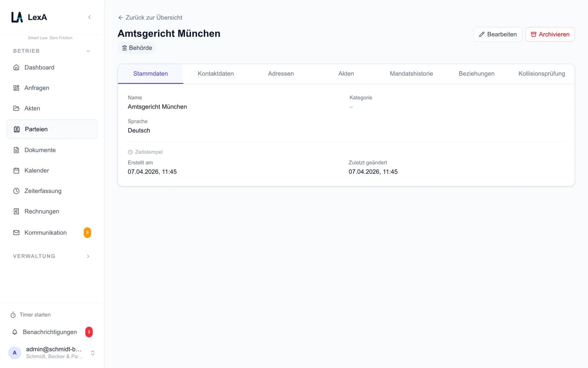Click the Behörde type tag

point(137,48)
